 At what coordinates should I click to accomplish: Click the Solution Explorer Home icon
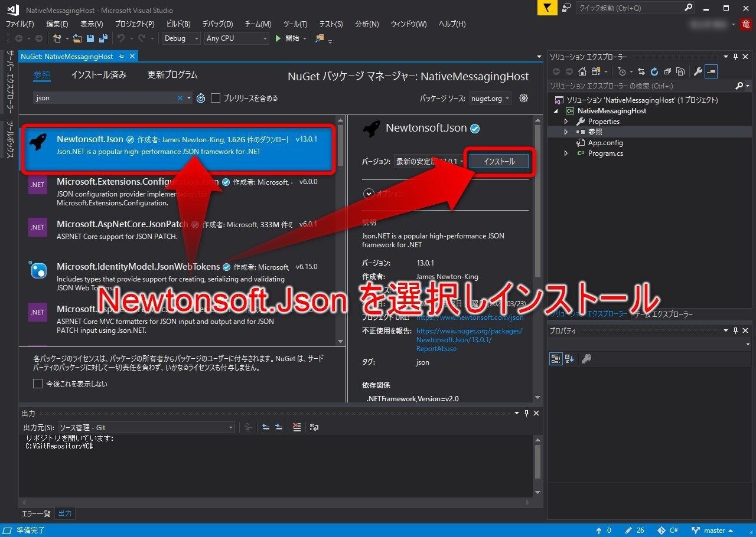point(582,71)
